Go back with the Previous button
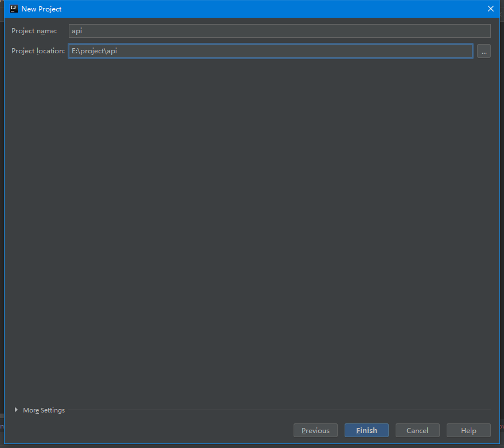 315,430
